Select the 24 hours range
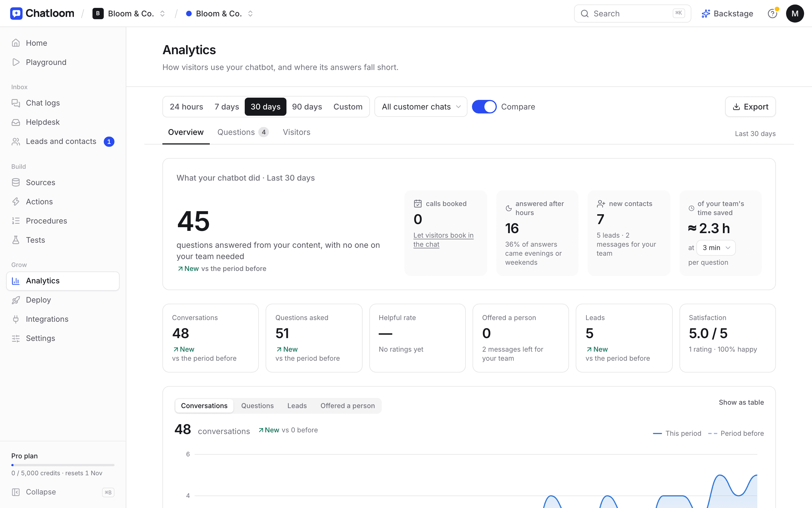Screen dimensions: 812x508 click(186, 107)
